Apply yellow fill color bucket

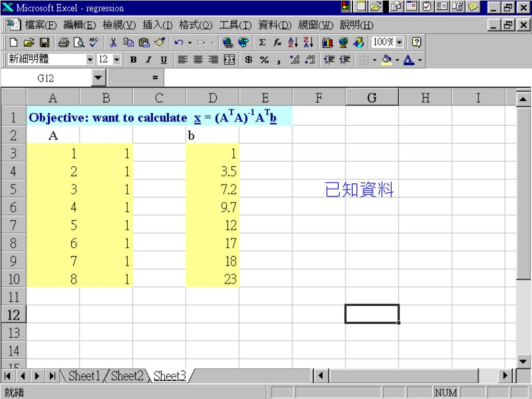(387, 60)
